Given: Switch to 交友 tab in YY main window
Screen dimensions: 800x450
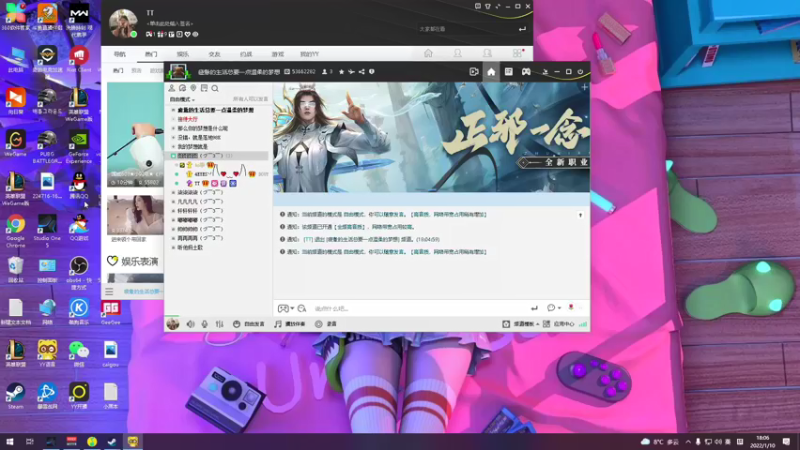Looking at the screenshot, I should 214,54.
